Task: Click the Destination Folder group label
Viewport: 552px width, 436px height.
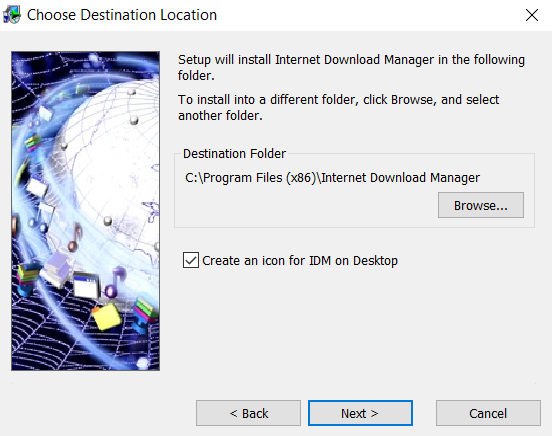Action: pos(234,154)
